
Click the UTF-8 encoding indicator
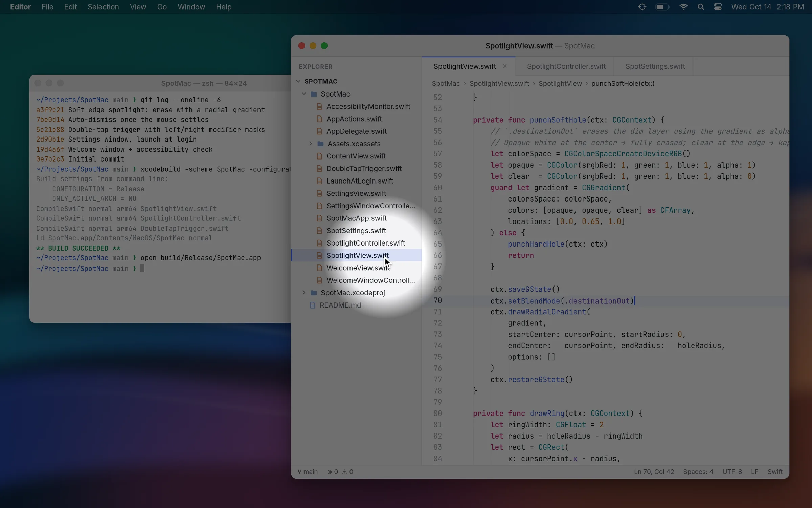point(732,472)
